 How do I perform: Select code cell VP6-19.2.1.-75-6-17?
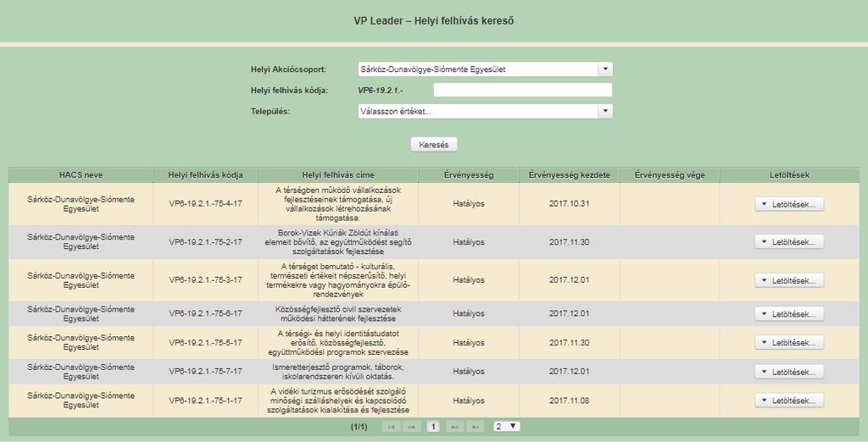coord(205,313)
